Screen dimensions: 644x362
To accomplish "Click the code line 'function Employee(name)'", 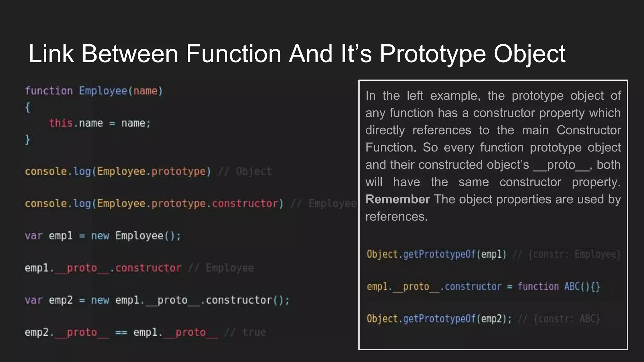I will point(94,91).
